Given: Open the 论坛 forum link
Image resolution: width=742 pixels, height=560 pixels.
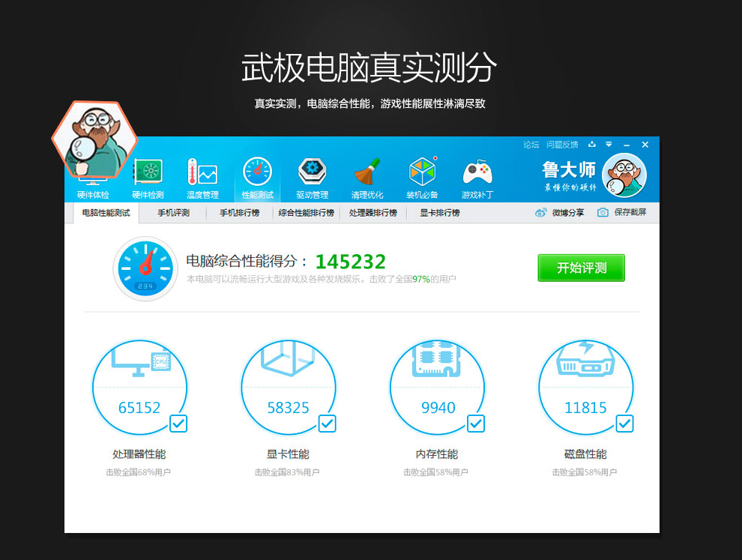Looking at the screenshot, I should 531,145.
